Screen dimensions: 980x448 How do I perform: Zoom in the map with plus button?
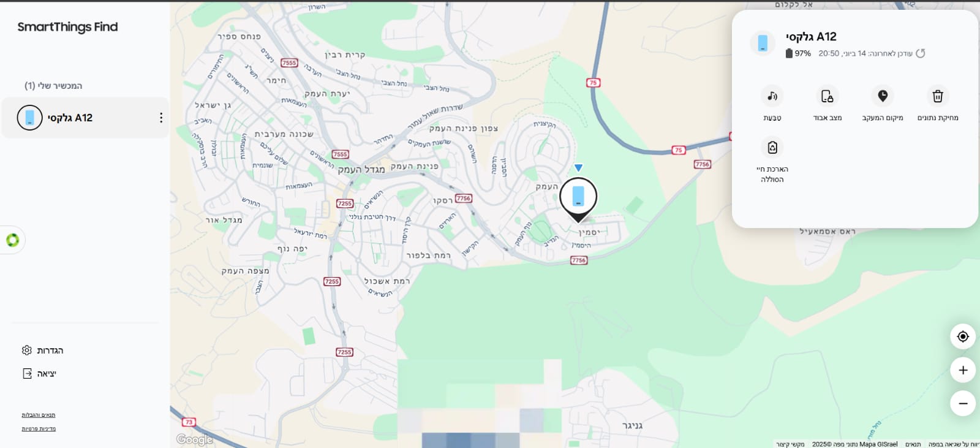963,370
